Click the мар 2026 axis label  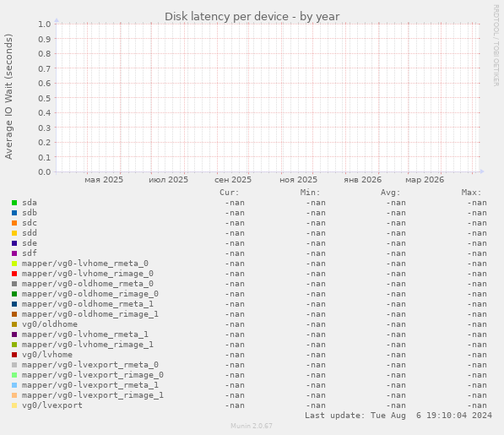(x=425, y=180)
